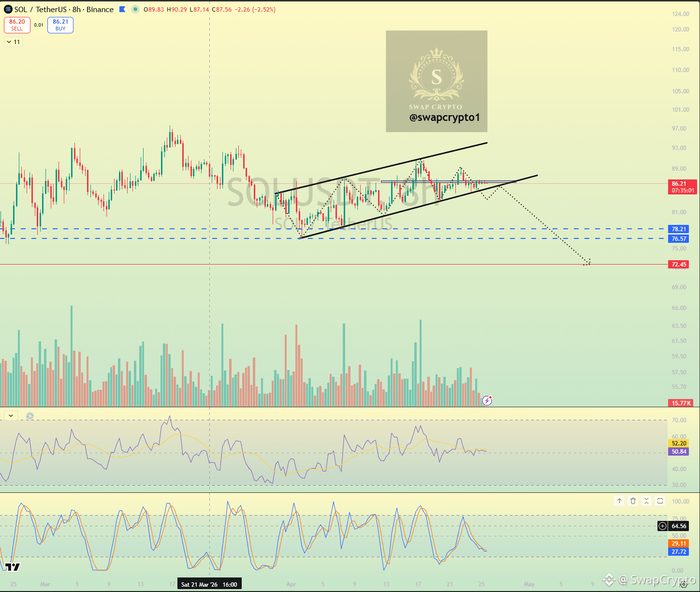Viewport: 700px width, 592px height.
Task: Click the 124.00 price axis label
Action: 681,14
